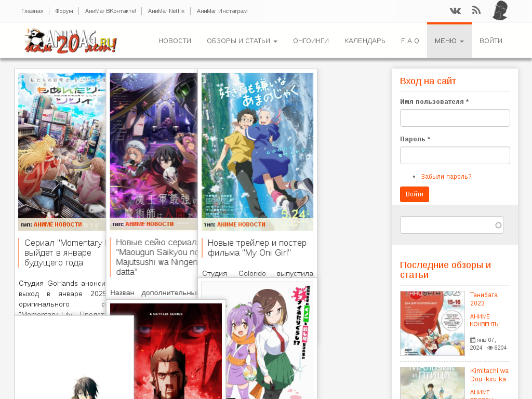The width and height of the screenshot is (532, 399).
Task: Open the Новые трейлер и постер "My Oni Girl" title
Action: (x=257, y=248)
